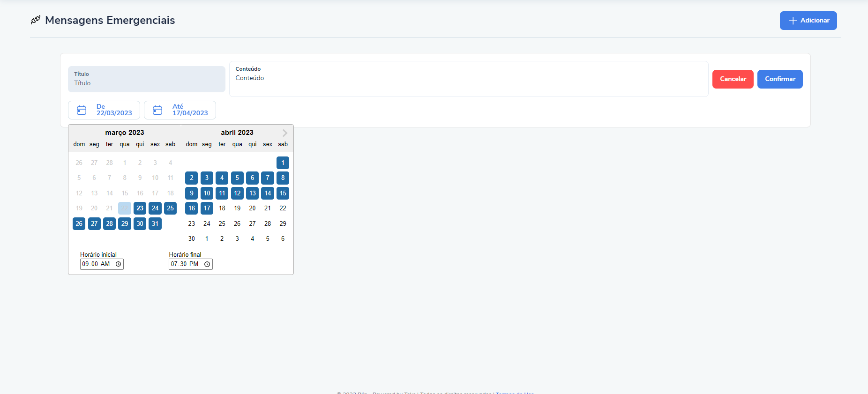
Task: Click the calendar icon in the De field
Action: click(82, 110)
